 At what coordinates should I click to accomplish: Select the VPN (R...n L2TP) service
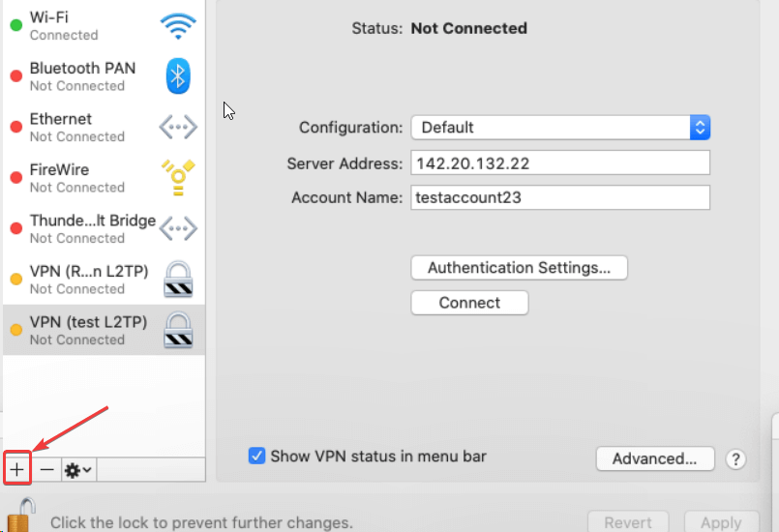[x=89, y=279]
